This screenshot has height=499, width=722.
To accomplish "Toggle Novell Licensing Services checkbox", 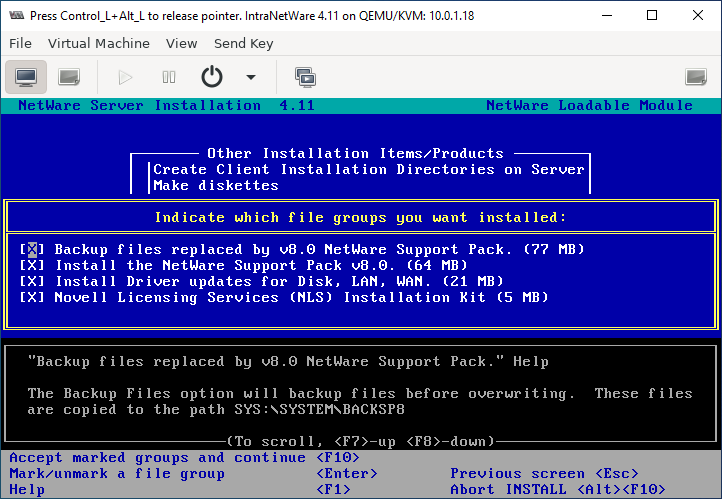I will coord(32,297).
